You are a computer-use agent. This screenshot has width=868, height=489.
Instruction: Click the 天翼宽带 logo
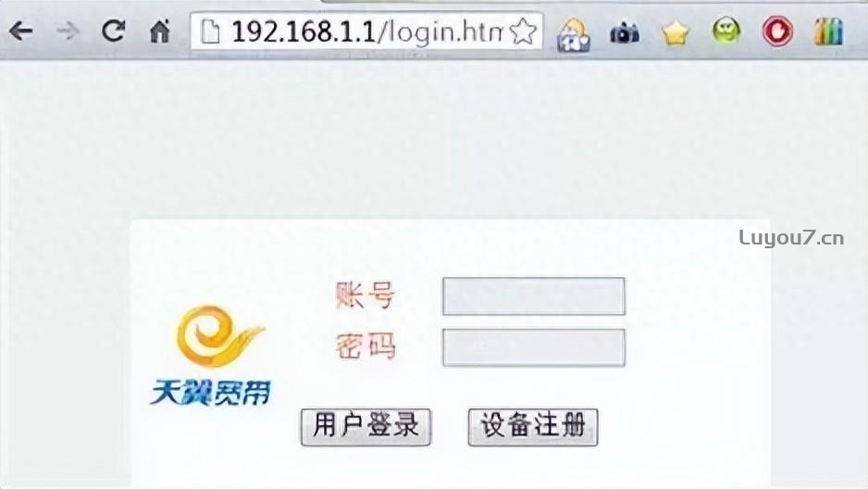point(212,356)
